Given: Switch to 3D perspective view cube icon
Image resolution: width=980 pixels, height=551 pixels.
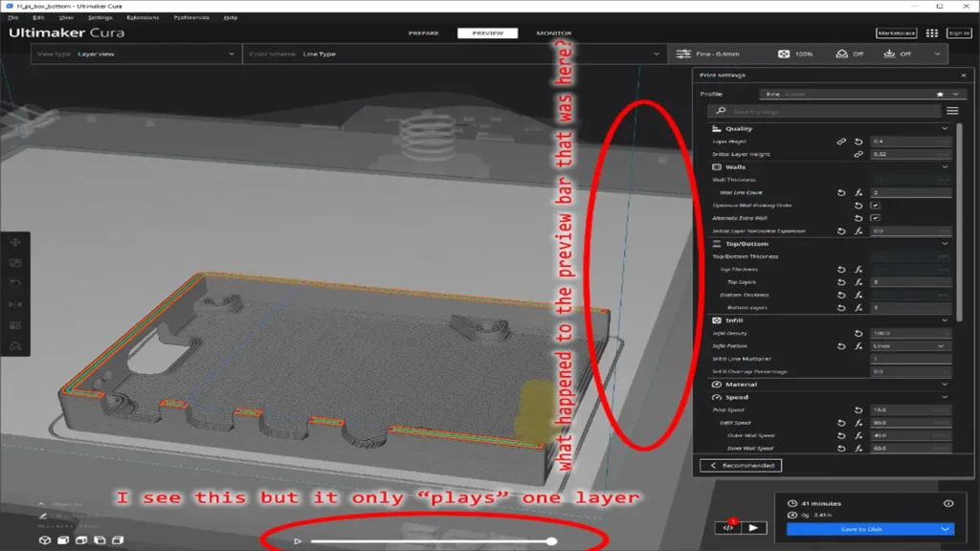Looking at the screenshot, I should coord(45,540).
